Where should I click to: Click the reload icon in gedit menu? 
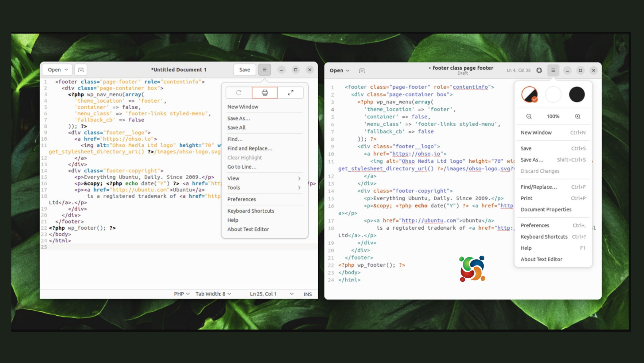(x=239, y=93)
